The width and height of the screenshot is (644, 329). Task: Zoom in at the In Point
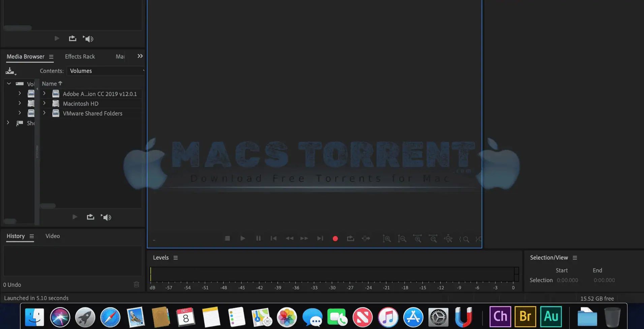point(464,239)
